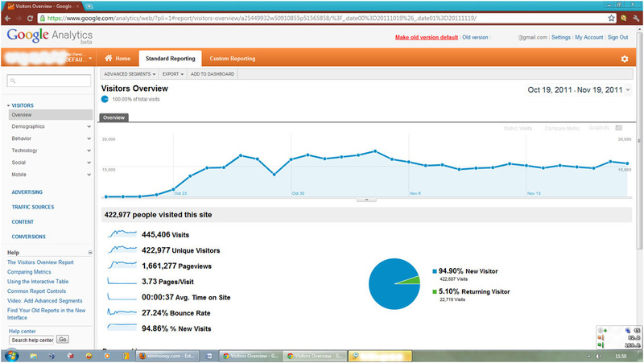Viewport: 644px width, 363px height.
Task: Open Export dropdown
Action: coord(173,74)
